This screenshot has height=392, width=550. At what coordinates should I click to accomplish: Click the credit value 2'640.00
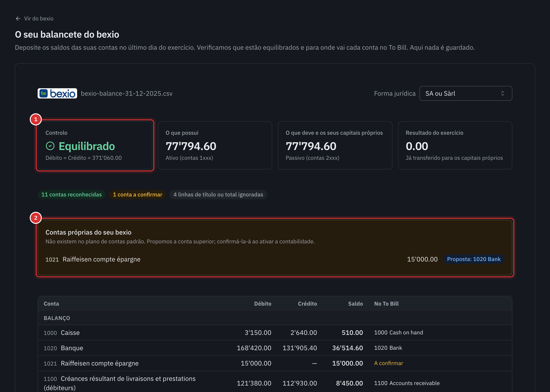[304, 333]
